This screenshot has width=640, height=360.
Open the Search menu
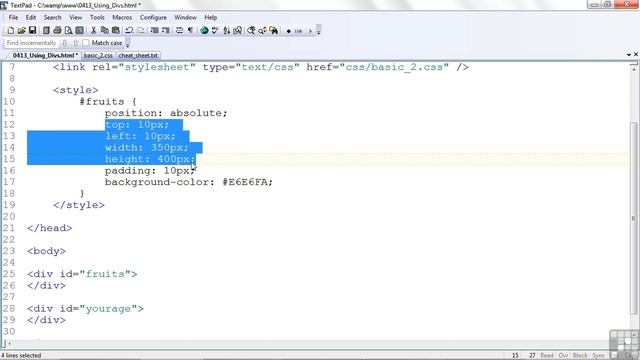pos(52,18)
